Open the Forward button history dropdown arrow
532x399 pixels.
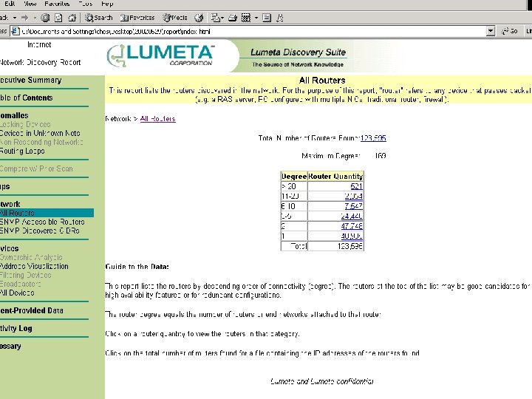[x=35, y=18]
